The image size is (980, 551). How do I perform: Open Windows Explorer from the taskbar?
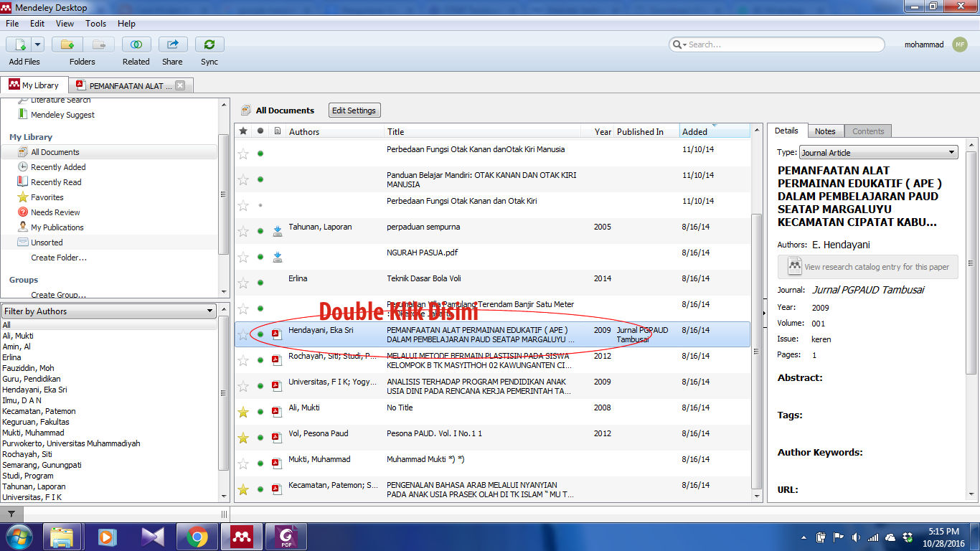(62, 537)
